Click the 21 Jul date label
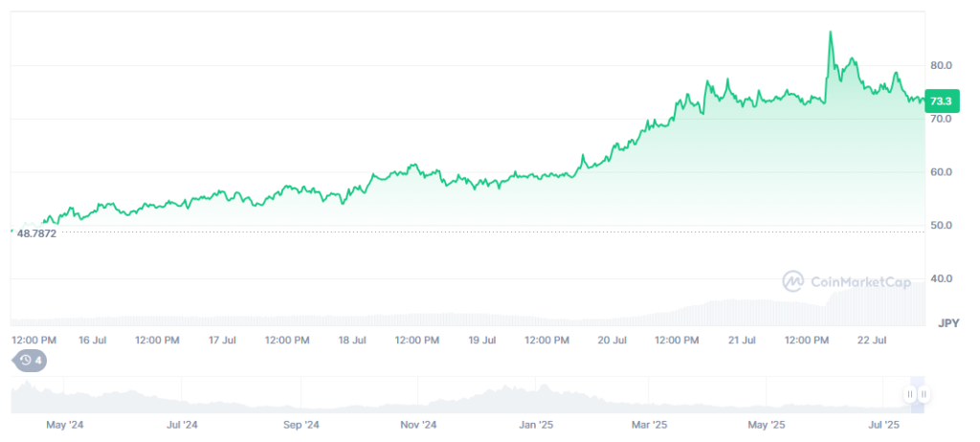 pos(743,340)
